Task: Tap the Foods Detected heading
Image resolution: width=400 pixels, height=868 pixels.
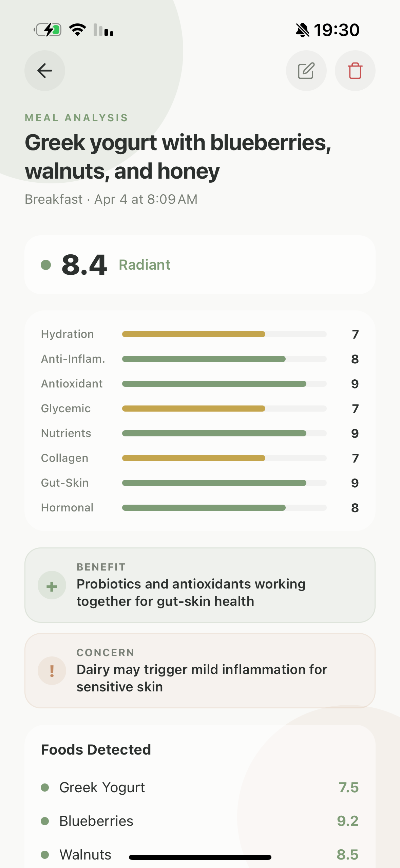Action: pyautogui.click(x=96, y=749)
